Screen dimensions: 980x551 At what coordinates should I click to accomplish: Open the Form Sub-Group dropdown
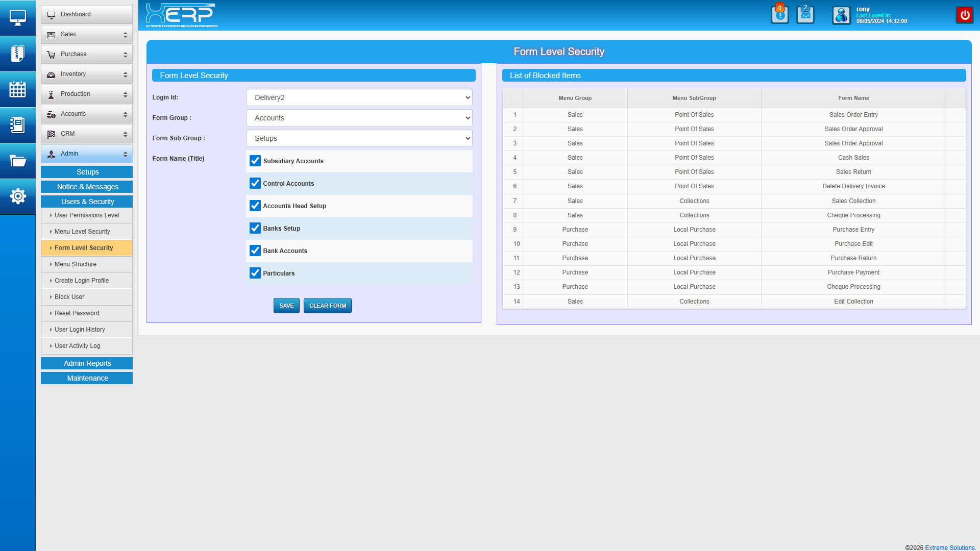[x=359, y=138]
